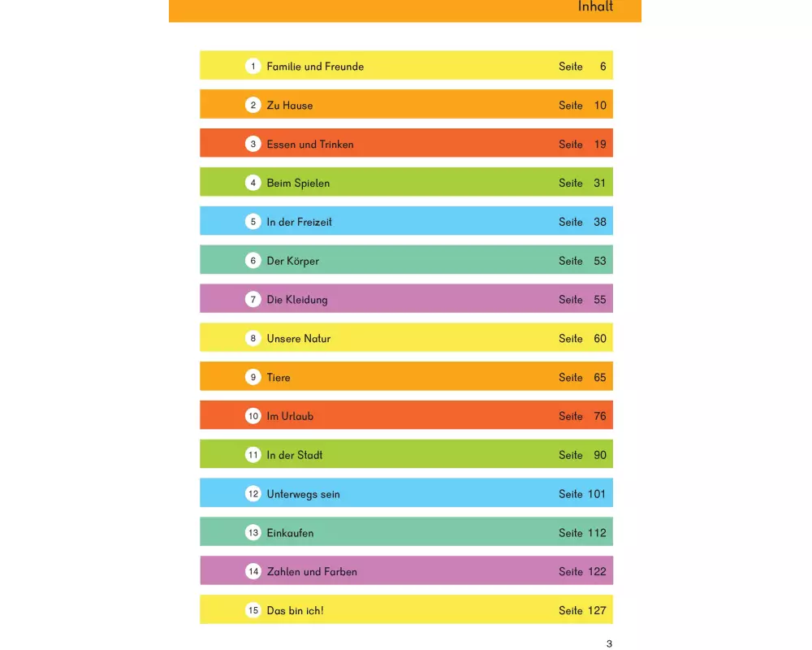812x650 pixels.
Task: Click 'Seite 112' next to Einkaufen
Action: click(582, 533)
